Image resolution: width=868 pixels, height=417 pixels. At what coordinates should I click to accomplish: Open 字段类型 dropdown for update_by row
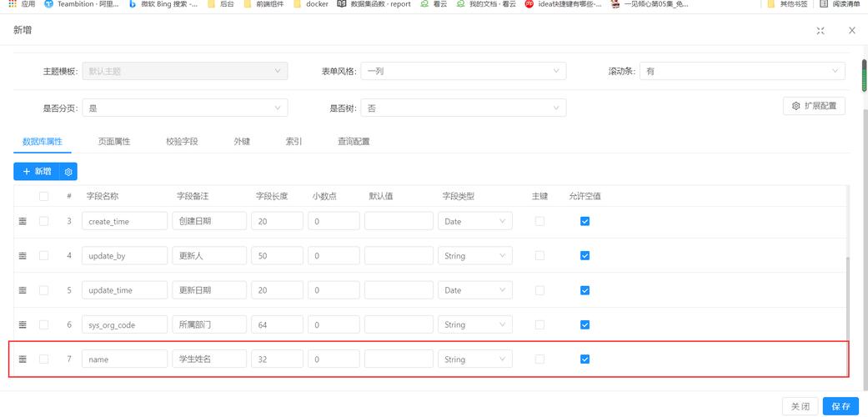coord(475,256)
